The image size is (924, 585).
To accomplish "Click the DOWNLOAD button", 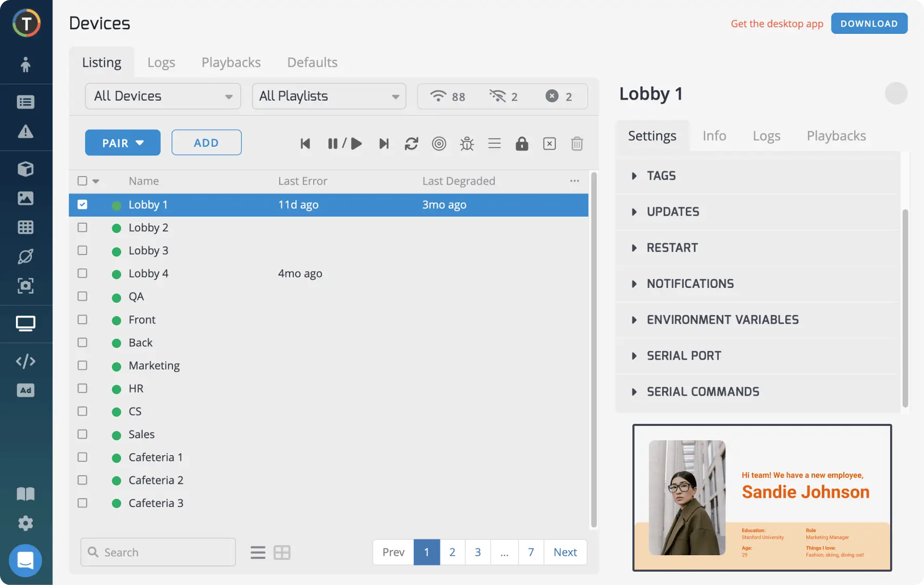I will (869, 24).
